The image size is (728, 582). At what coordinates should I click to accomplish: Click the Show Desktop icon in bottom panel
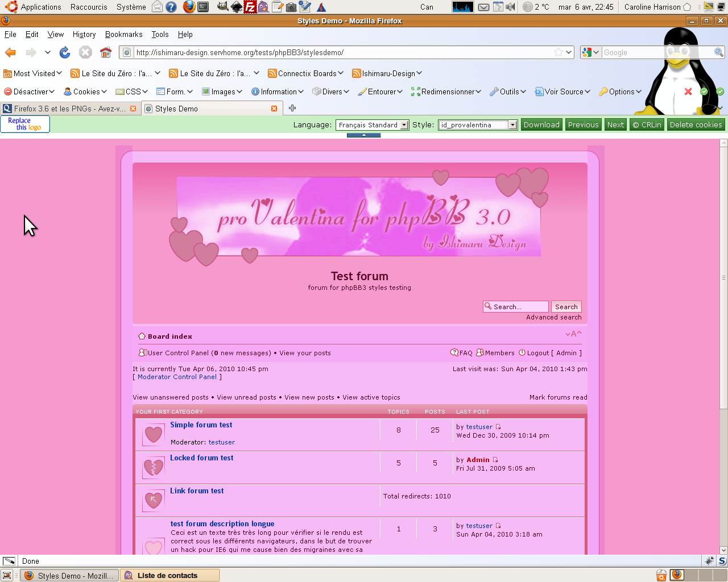(x=7, y=575)
